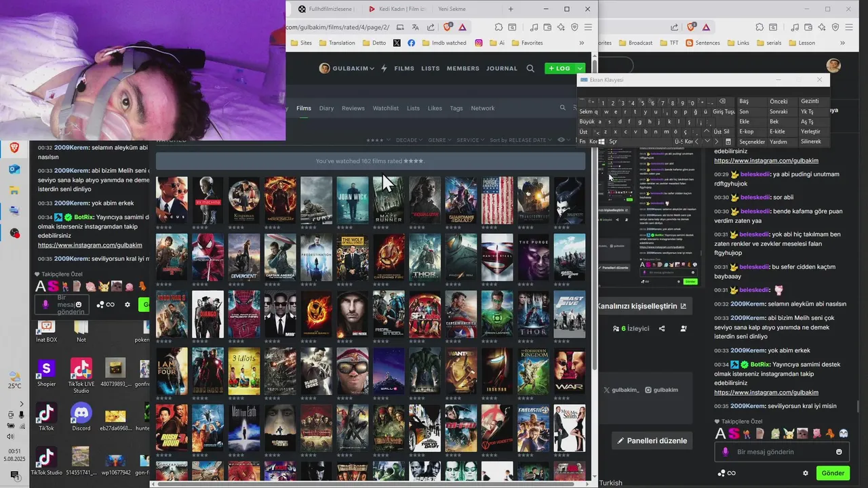Open the FILMS navigation menu item

click(x=404, y=68)
